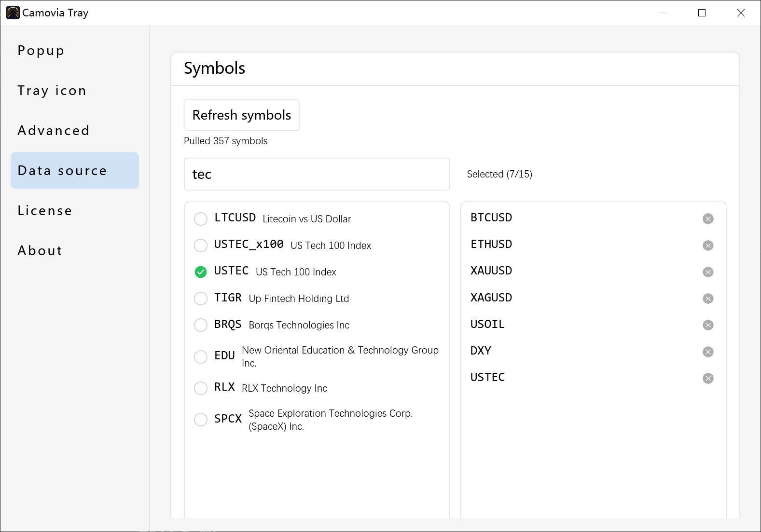The image size is (761, 532).
Task: Click the Refresh symbols button
Action: 242,115
